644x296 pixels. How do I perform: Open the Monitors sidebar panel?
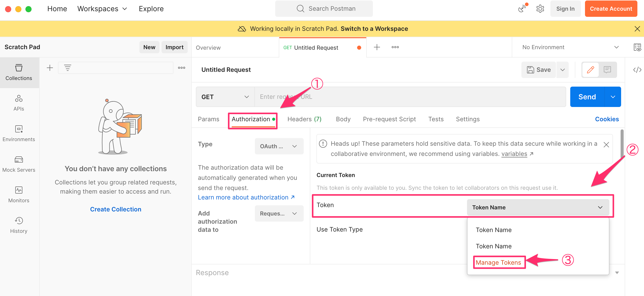(19, 195)
